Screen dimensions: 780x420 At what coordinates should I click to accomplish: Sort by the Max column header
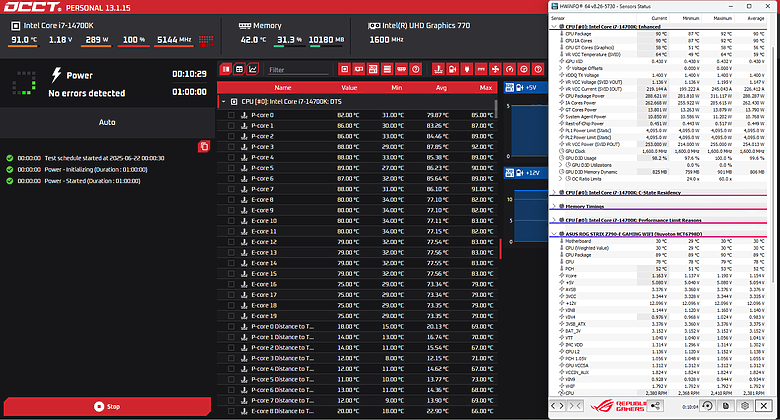click(486, 88)
